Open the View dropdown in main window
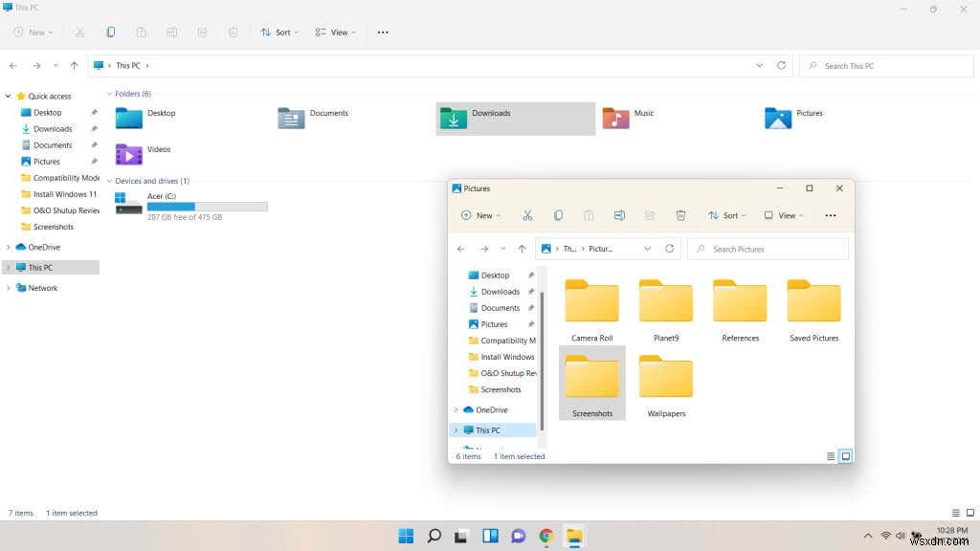The image size is (980, 551). click(x=334, y=32)
